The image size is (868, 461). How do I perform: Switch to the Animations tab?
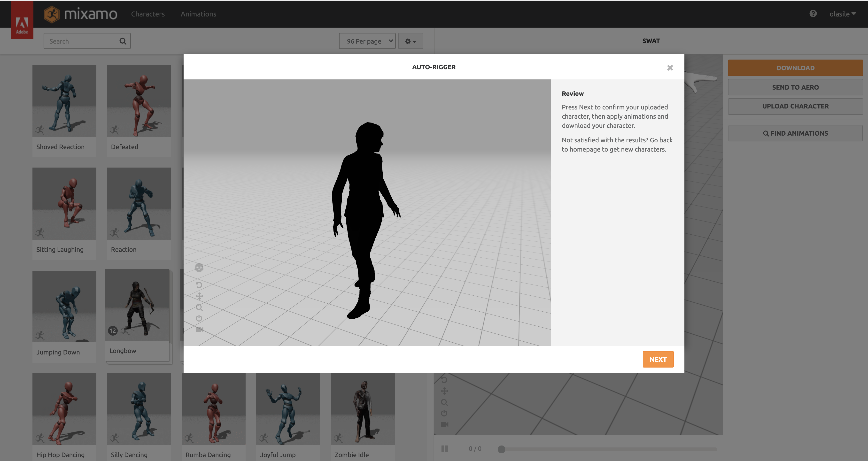tap(198, 14)
